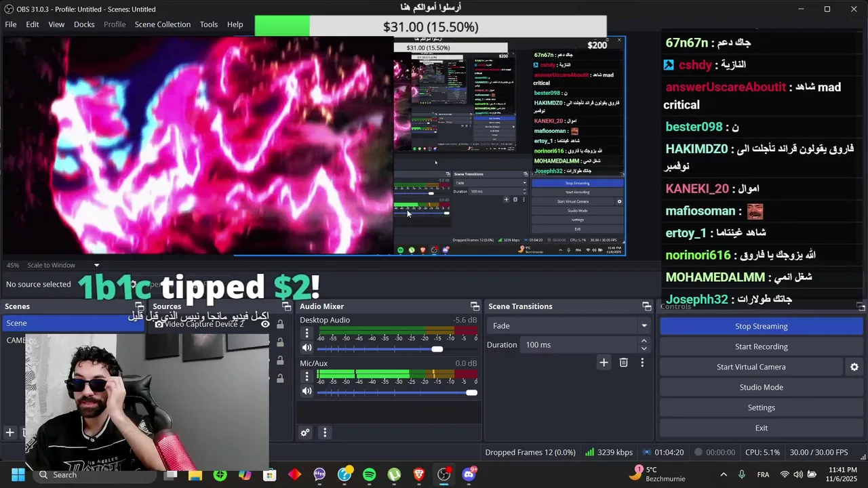Pop out the Scenes dock panel

point(139,306)
